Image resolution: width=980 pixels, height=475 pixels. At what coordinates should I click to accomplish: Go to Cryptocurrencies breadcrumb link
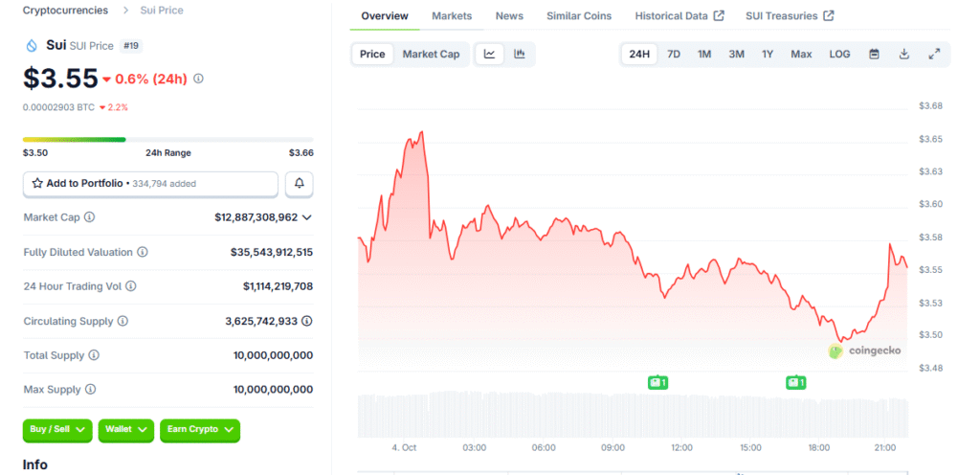coord(66,11)
